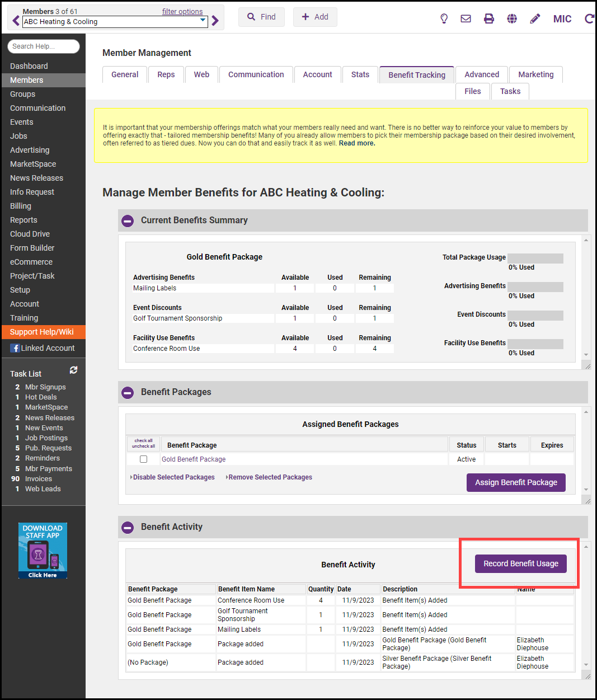Click the Search Help input field
The image size is (597, 700).
point(44,46)
